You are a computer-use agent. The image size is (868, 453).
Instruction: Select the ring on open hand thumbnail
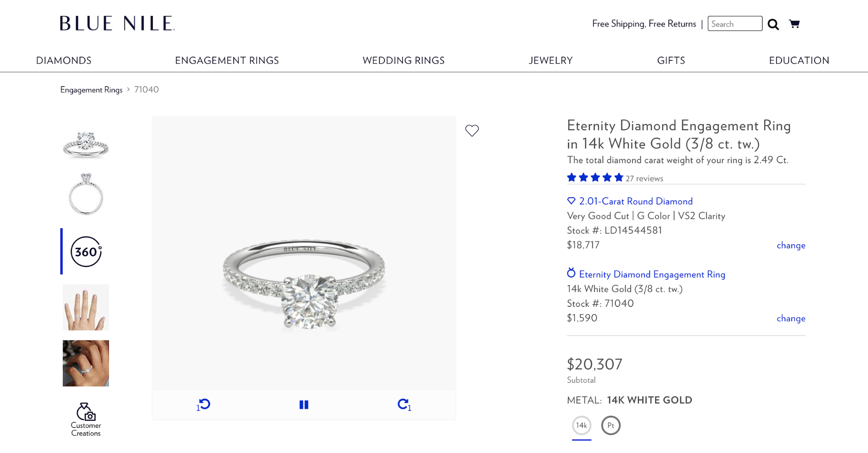click(86, 307)
